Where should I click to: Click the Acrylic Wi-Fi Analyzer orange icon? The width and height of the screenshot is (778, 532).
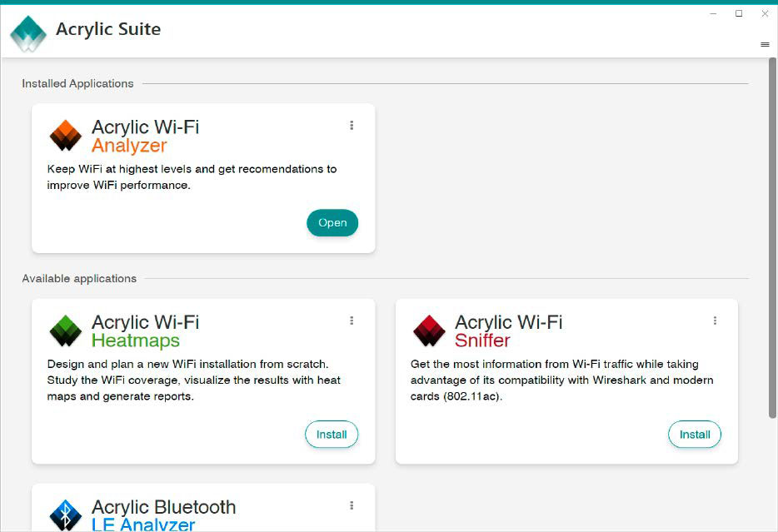tap(66, 136)
